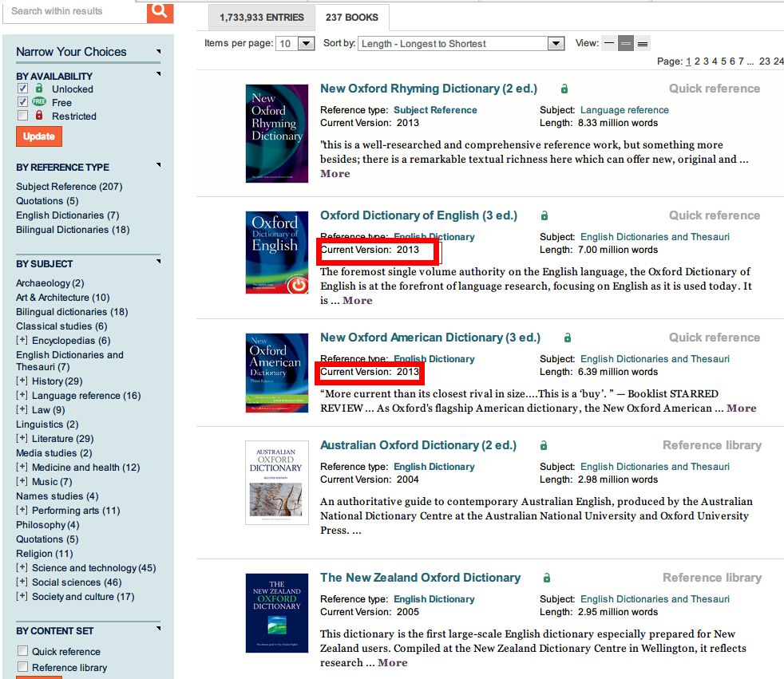Viewport: 784px width, 679px height.
Task: Open the Items per page dropdown
Action: (295, 43)
